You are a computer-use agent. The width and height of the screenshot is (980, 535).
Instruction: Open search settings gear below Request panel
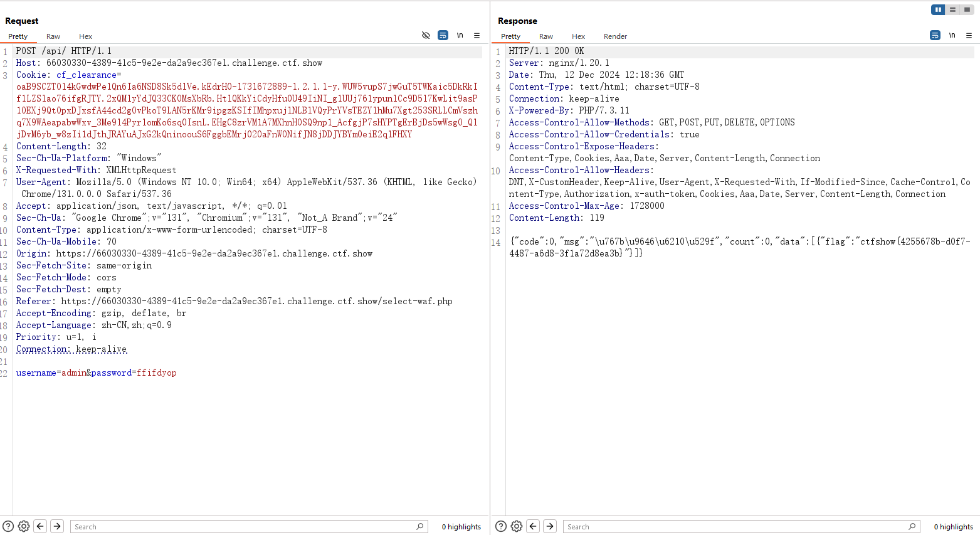pyautogui.click(x=24, y=526)
